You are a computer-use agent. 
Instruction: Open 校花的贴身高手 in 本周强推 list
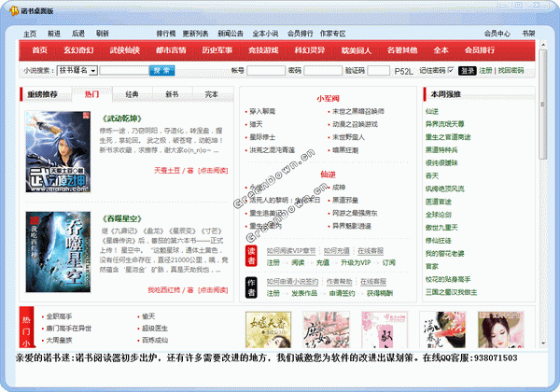(448, 280)
